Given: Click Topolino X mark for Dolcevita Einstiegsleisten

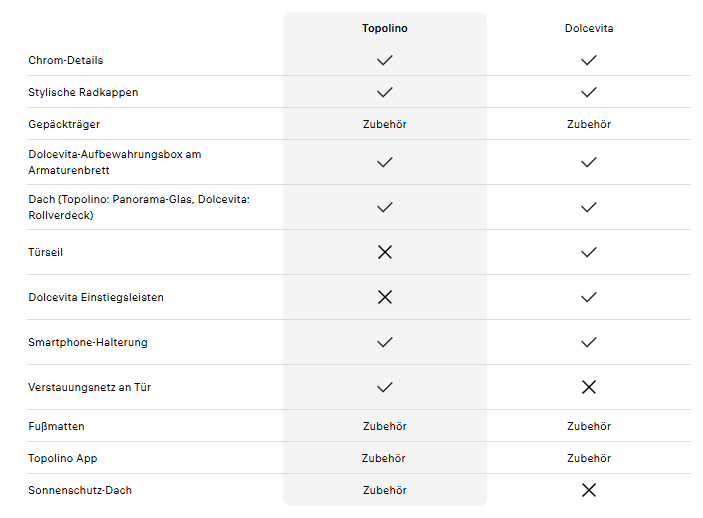Looking at the screenshot, I should (x=385, y=297).
